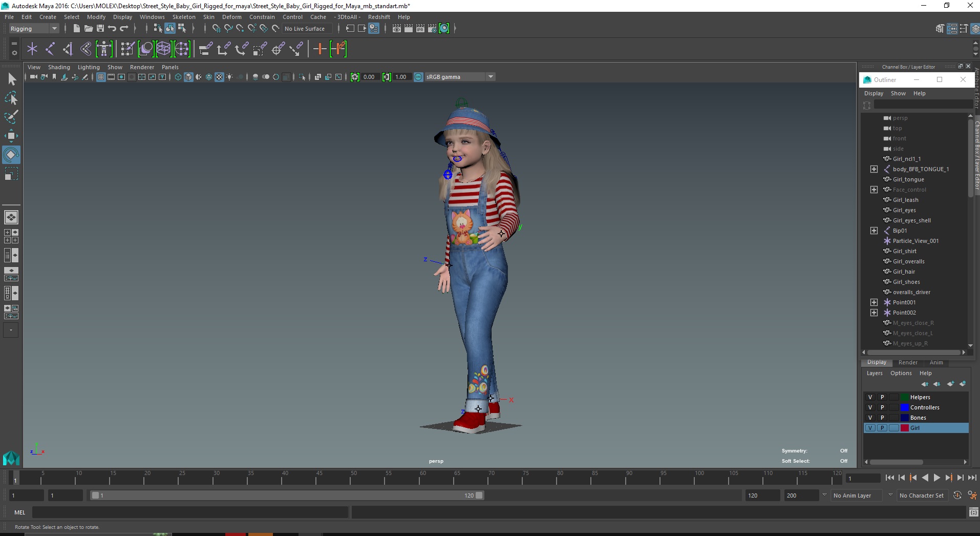Click the viewport gamma value field 1.00
Screen dimensions: 980x536
[x=401, y=77]
